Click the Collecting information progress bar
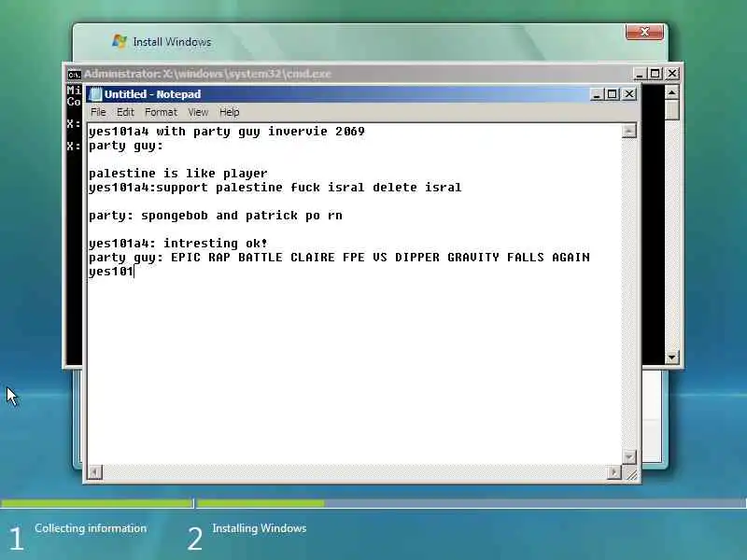Viewport: 747px width, 560px height. (97, 503)
